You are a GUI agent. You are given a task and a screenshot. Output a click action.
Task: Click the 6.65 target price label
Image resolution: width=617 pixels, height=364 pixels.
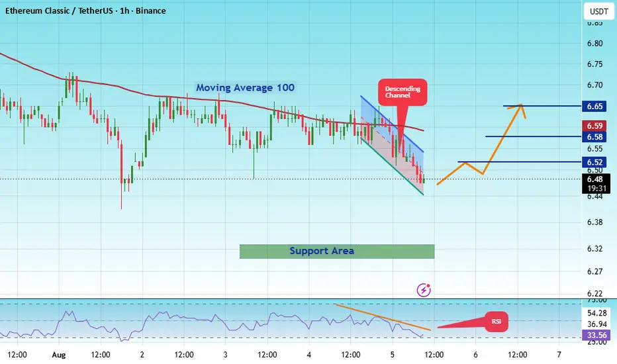click(x=594, y=107)
